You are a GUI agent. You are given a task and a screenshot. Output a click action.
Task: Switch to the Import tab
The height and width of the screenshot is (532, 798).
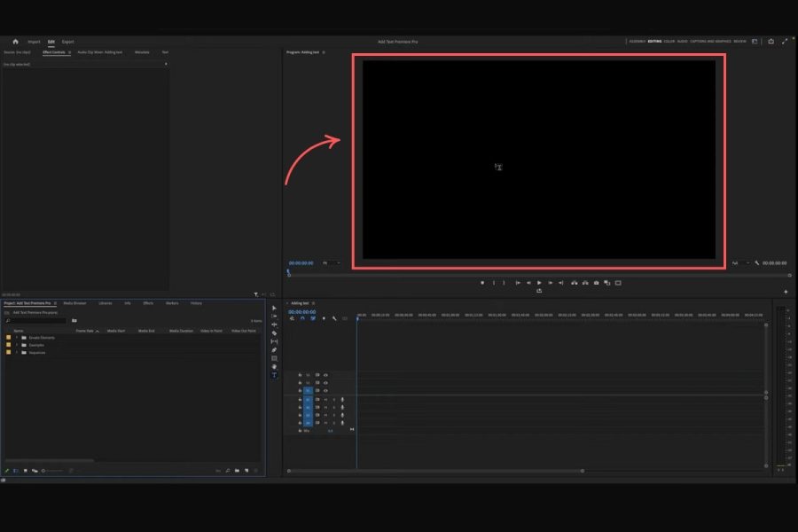[x=34, y=42]
